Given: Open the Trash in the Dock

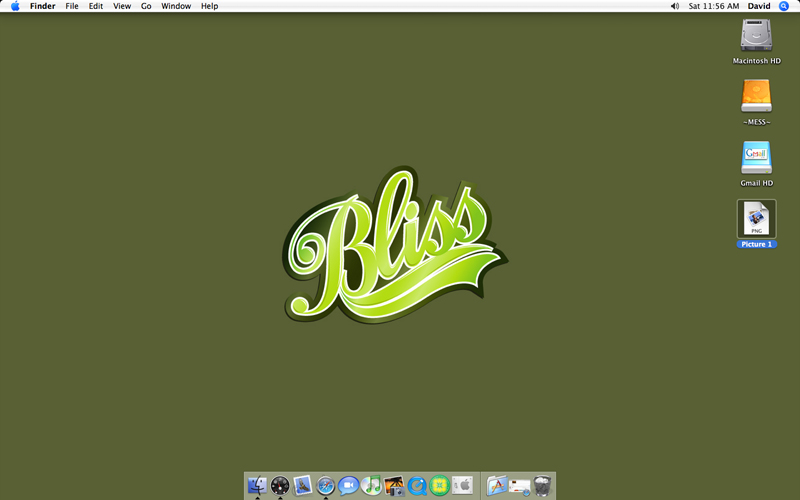Looking at the screenshot, I should pos(542,485).
